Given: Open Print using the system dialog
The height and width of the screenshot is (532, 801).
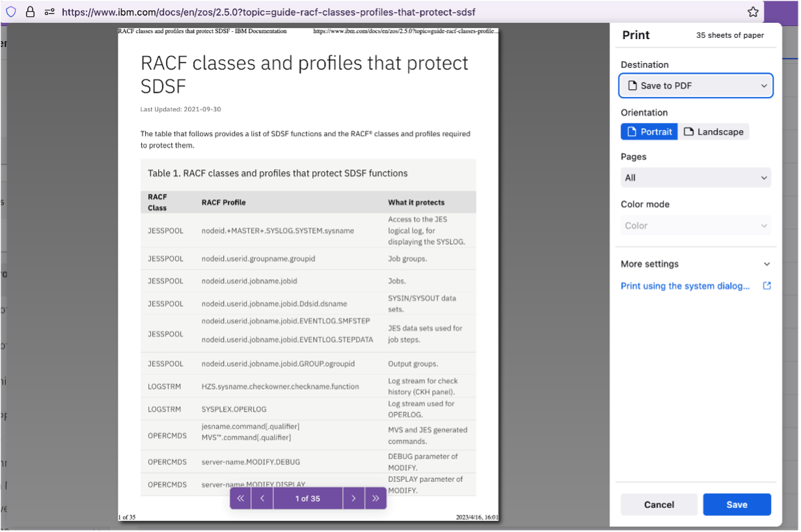Looking at the screenshot, I should click(x=685, y=286).
